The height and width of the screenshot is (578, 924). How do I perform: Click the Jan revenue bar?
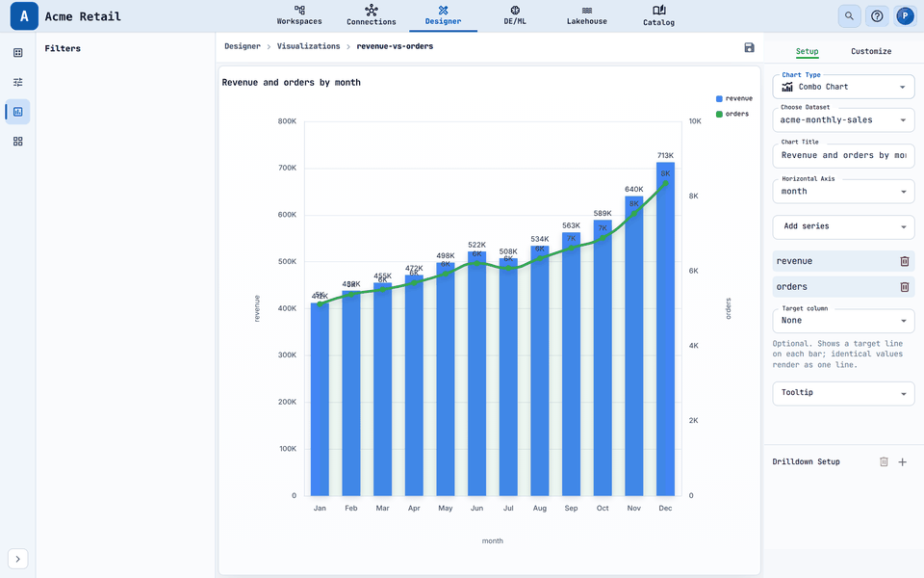(x=320, y=399)
